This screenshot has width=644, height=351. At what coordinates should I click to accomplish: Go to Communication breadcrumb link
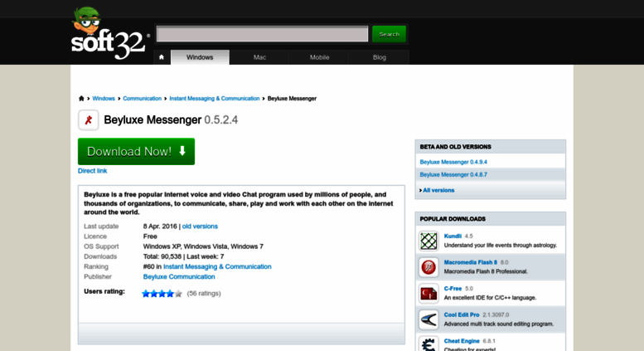click(142, 98)
